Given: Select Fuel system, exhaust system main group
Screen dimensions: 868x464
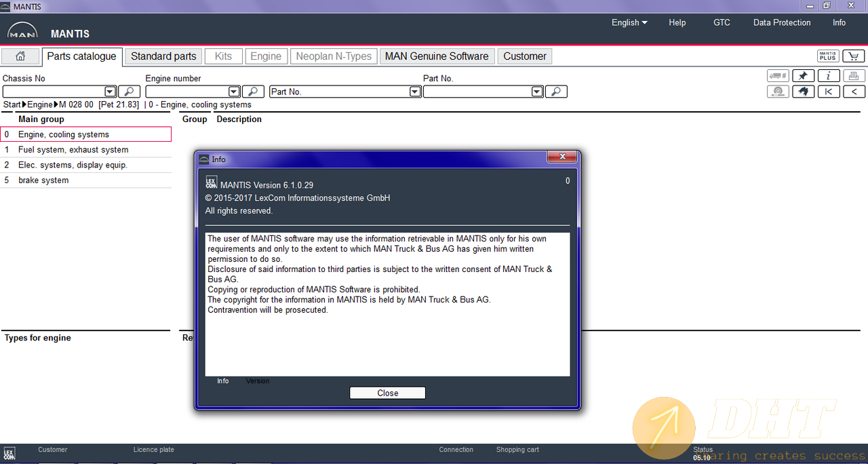Looking at the screenshot, I should (73, 150).
